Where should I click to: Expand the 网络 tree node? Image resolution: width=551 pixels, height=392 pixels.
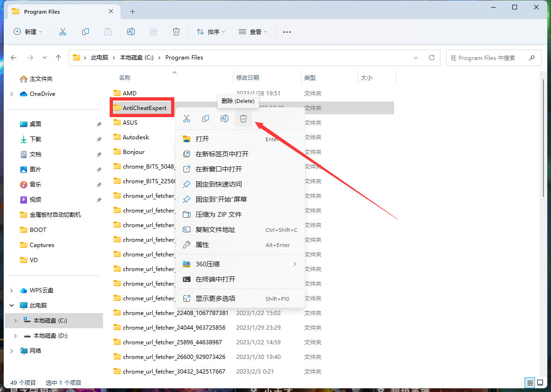(12, 351)
